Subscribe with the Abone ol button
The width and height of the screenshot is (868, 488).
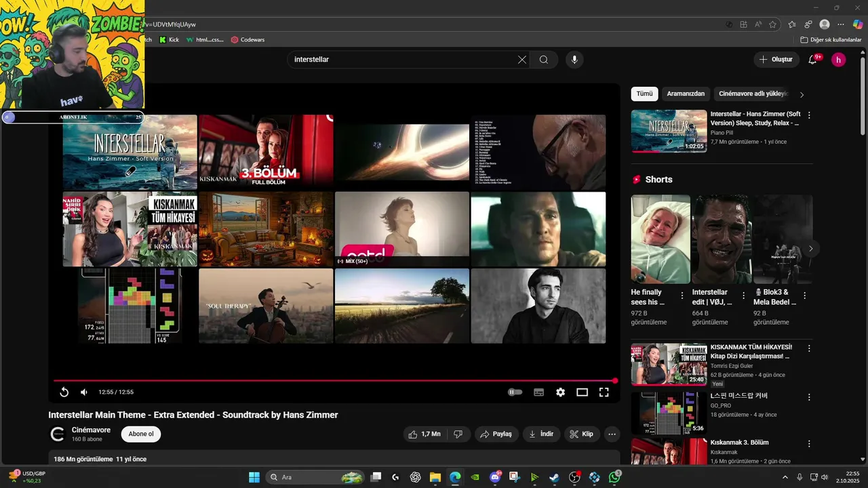(x=141, y=434)
